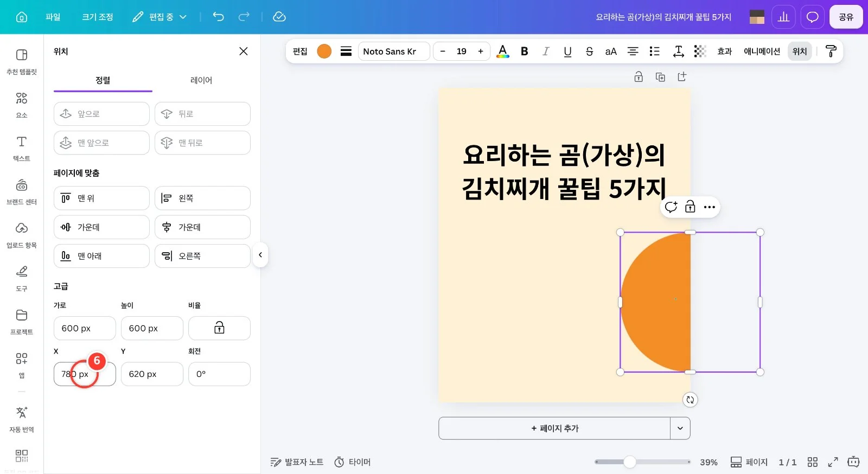Select the 정렬 tab
Screen dimensions: 868x474
[x=103, y=80]
